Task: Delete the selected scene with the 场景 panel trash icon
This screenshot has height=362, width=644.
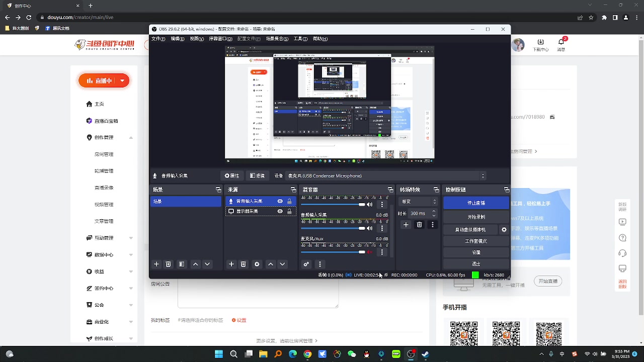Action: [169, 264]
